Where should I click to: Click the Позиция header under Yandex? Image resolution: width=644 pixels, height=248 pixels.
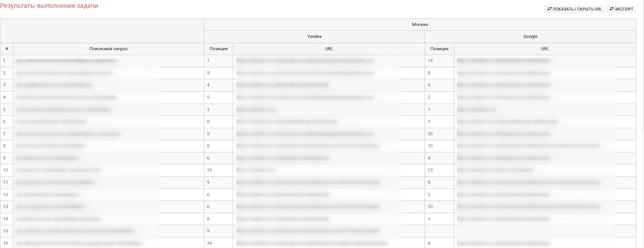pos(219,49)
